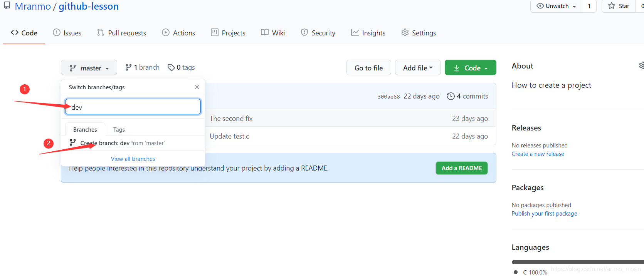Click the Go to file button
This screenshot has width=644, height=276.
(369, 68)
